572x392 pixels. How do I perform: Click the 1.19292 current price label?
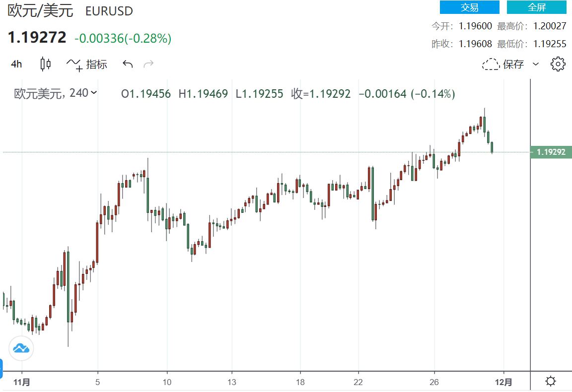tap(548, 152)
